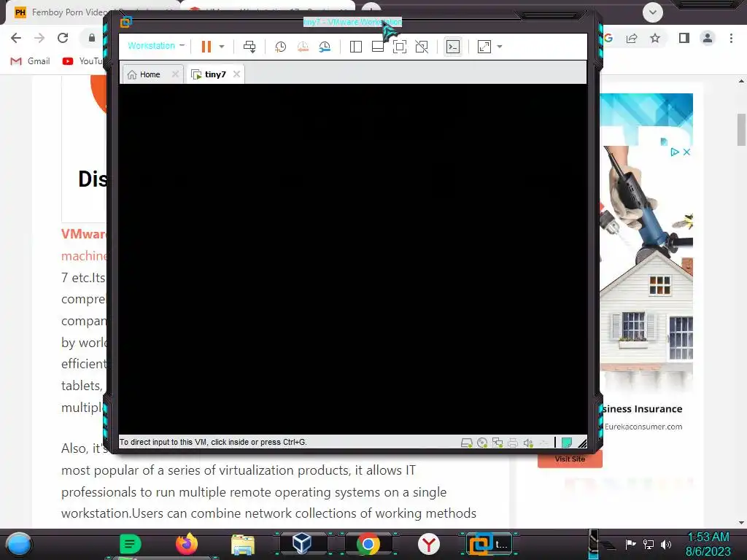The width and height of the screenshot is (747, 560).
Task: Share this page in Chrome
Action: click(632, 38)
